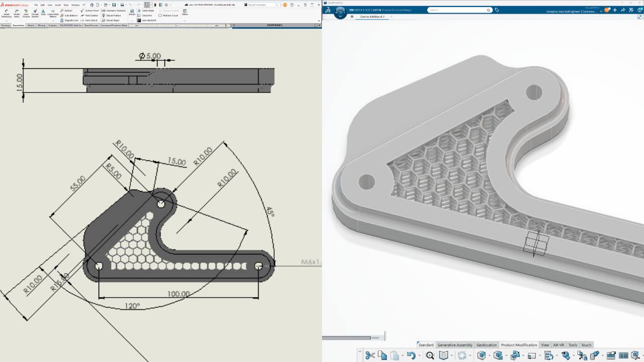Open the File menu in SolidWorks
The height and width of the screenshot is (362, 644).
coord(36,5)
